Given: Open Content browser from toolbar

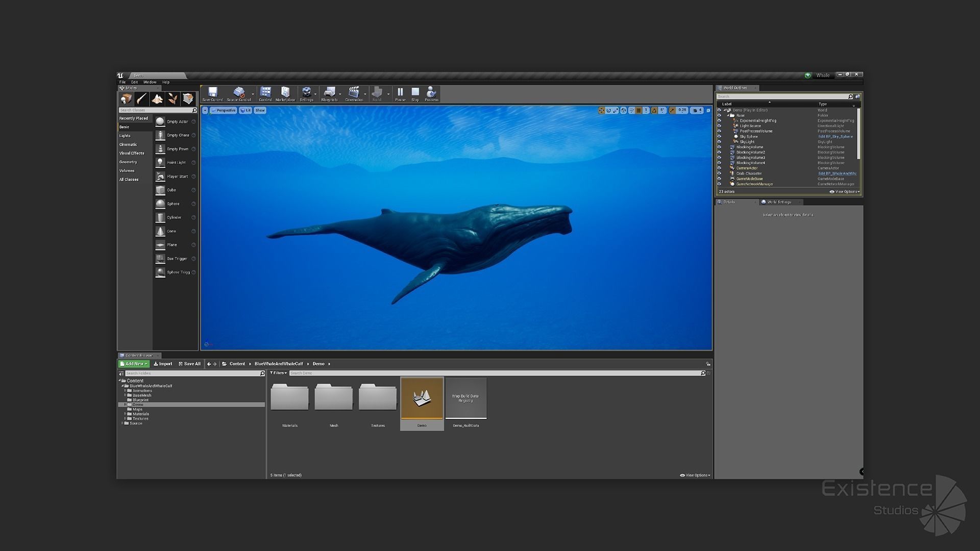Looking at the screenshot, I should [265, 94].
